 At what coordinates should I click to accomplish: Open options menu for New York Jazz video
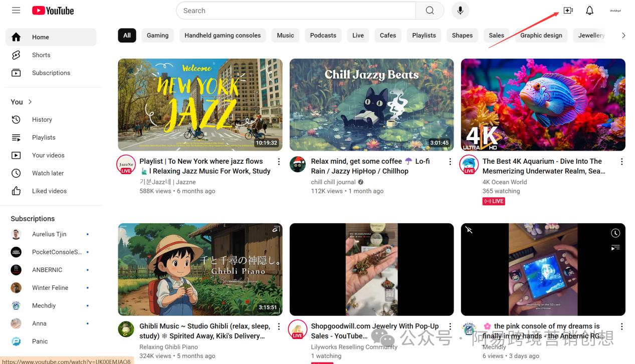[x=279, y=162]
